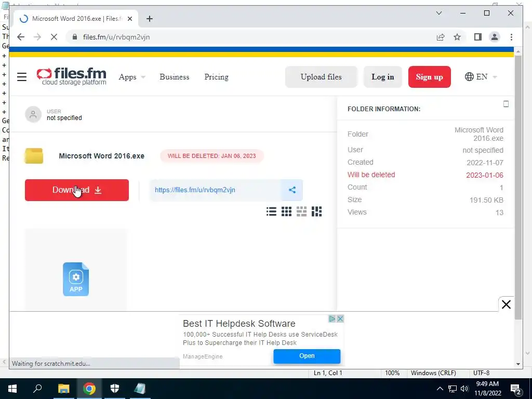
Task: Close the ad with its small X
Action: click(x=340, y=318)
